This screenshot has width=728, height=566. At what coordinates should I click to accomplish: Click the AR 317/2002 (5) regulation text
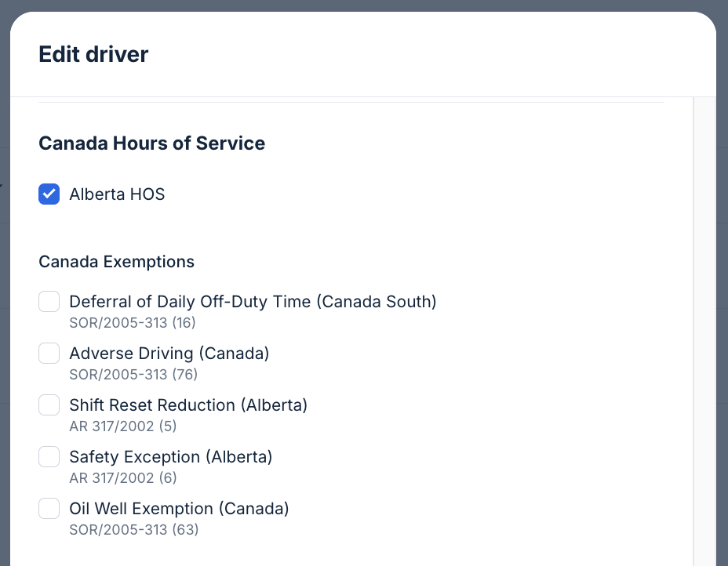coord(123,426)
